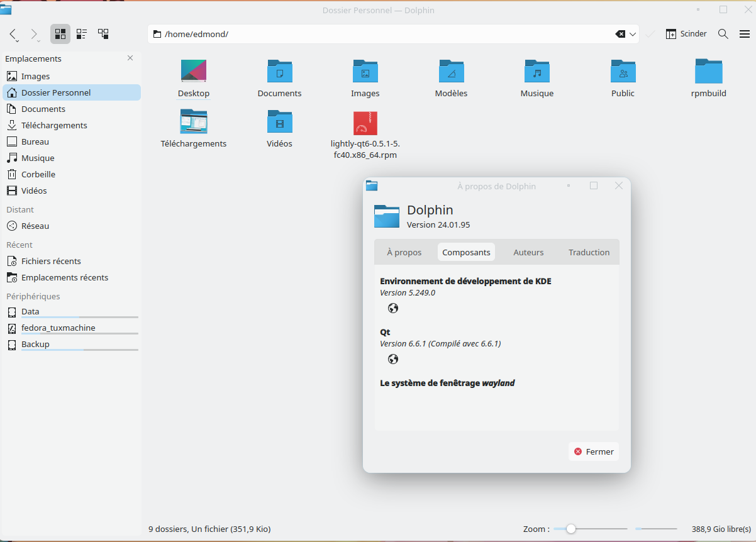
Task: Switch to the Composants tab
Action: click(466, 252)
